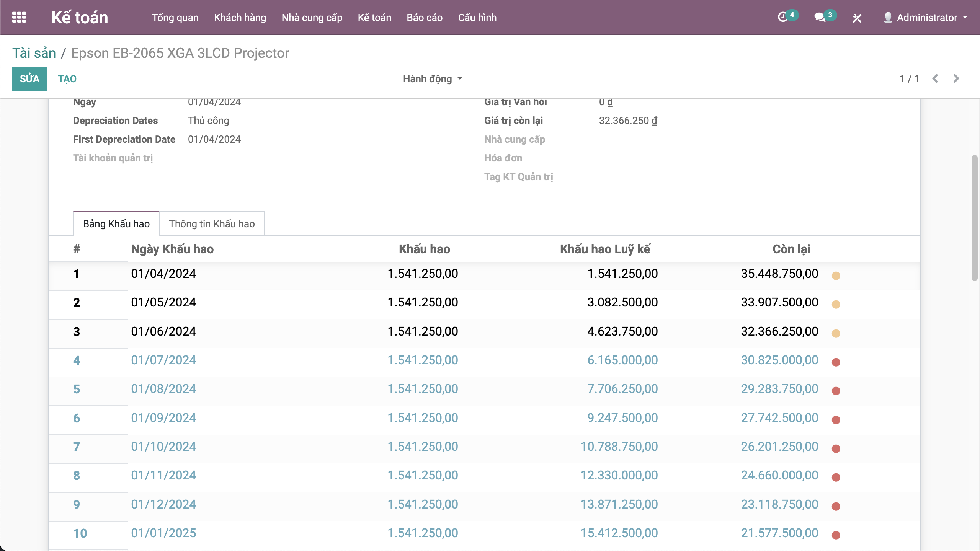Click the Tài sản breadcrumb link

coord(34,53)
